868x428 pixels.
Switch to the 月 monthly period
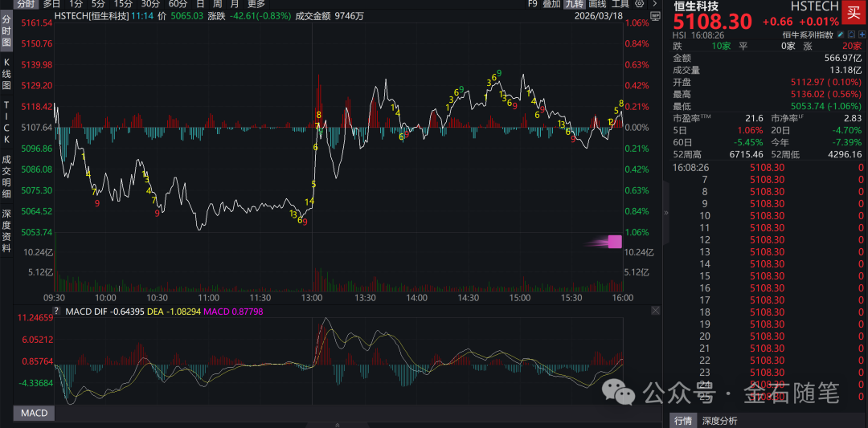235,4
